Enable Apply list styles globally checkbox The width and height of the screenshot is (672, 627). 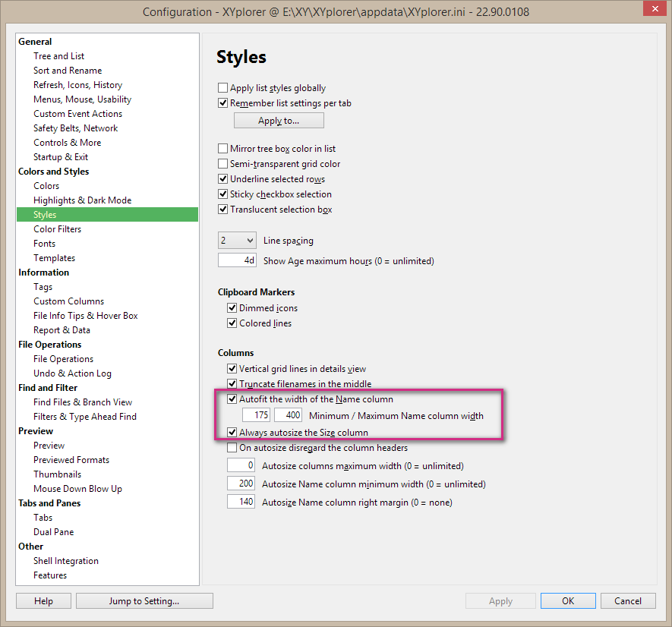[223, 88]
